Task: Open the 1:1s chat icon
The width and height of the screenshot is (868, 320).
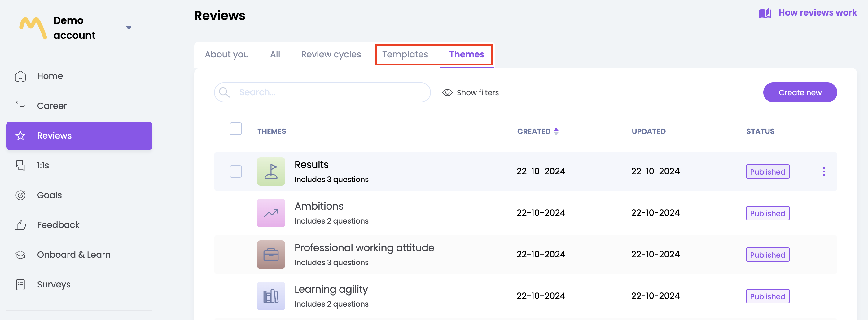Action: (20, 165)
